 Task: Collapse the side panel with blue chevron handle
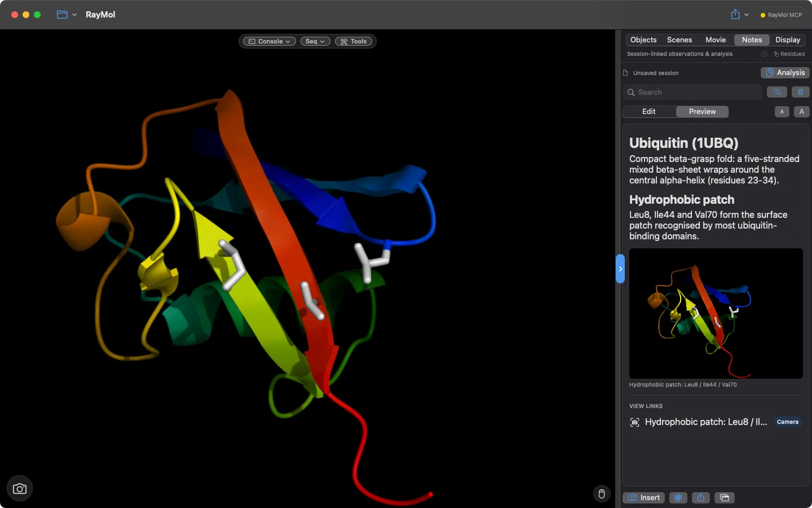(x=620, y=269)
